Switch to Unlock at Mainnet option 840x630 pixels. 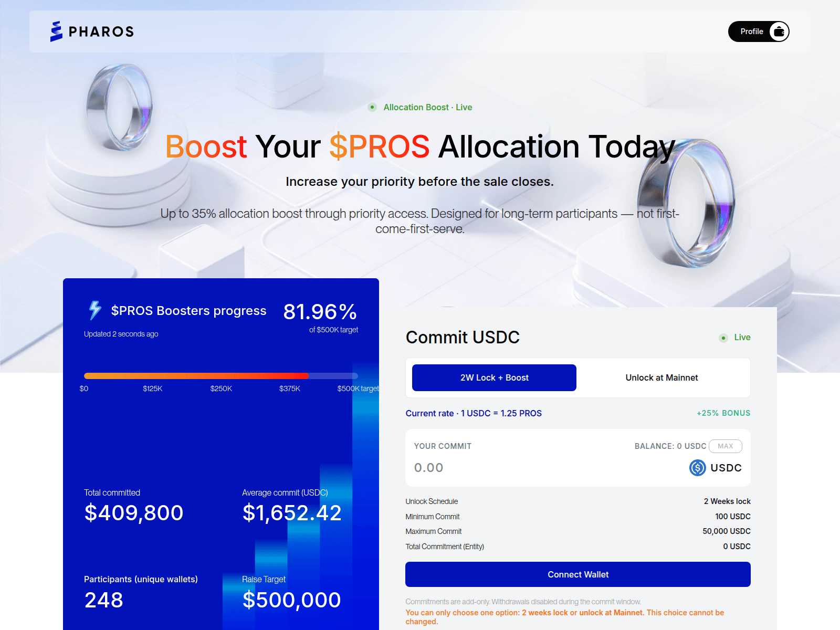[661, 377]
